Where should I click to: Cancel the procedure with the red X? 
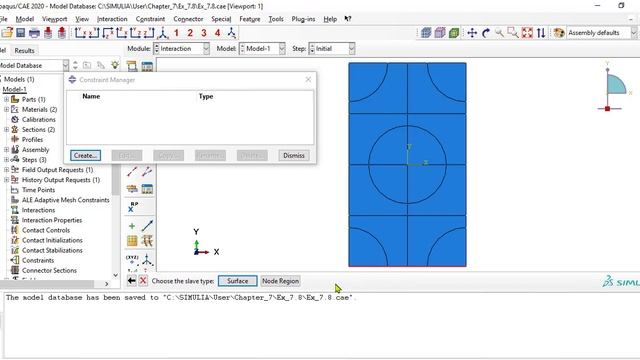point(143,281)
